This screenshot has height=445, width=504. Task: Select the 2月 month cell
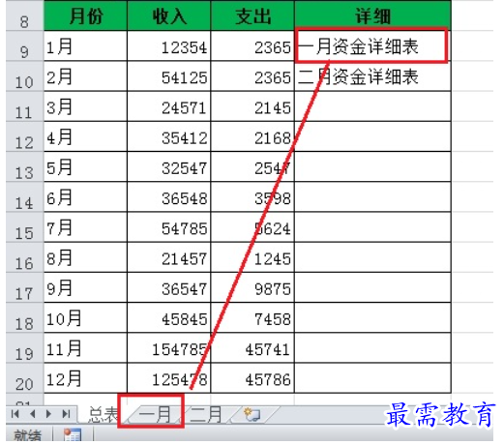point(85,76)
